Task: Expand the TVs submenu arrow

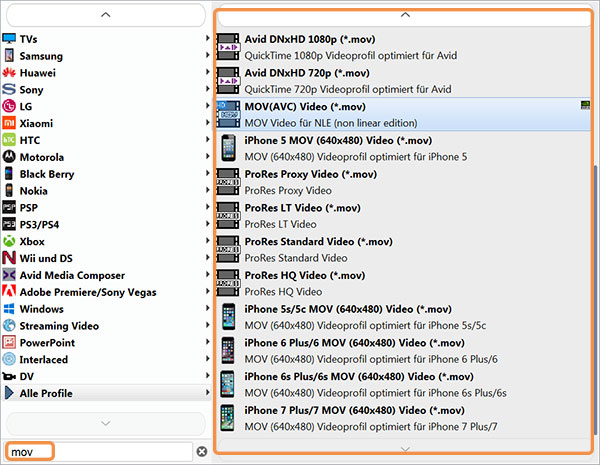Action: (x=207, y=38)
